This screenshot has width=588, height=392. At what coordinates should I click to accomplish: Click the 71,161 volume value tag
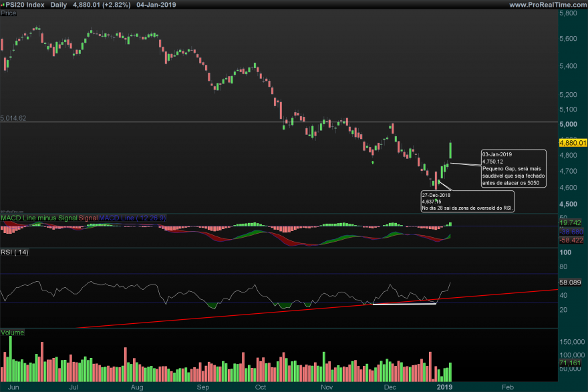[571, 363]
